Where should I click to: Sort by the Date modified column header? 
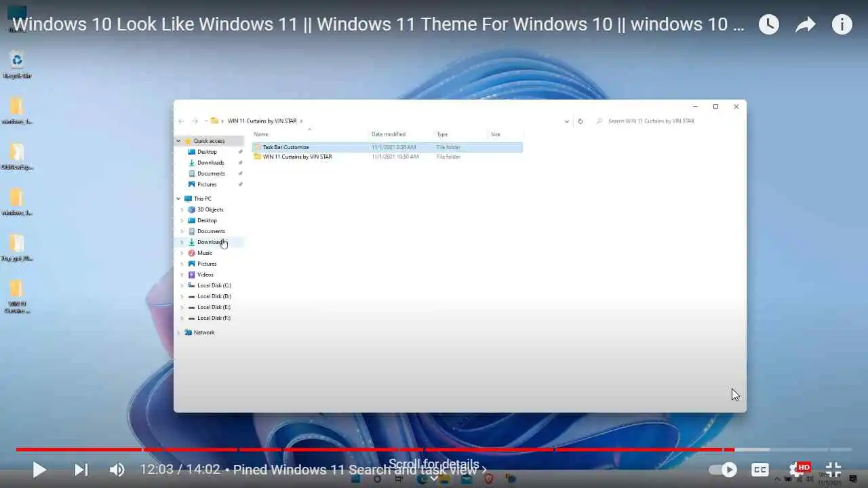(x=389, y=134)
